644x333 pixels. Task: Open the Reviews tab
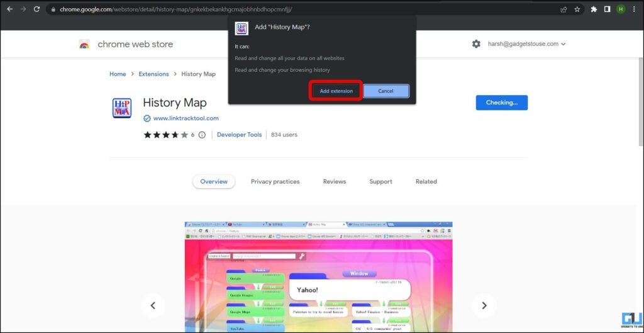click(x=335, y=182)
